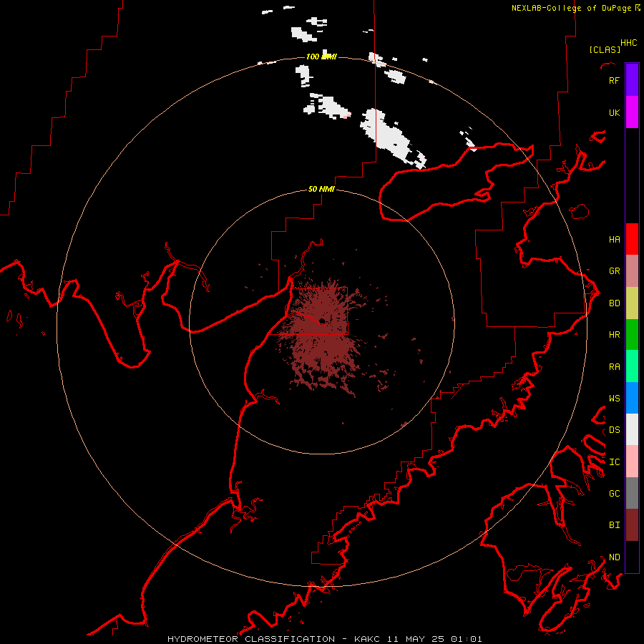This screenshot has width=644, height=644.
Task: Click the WS blue legend swatch
Action: coord(632,398)
